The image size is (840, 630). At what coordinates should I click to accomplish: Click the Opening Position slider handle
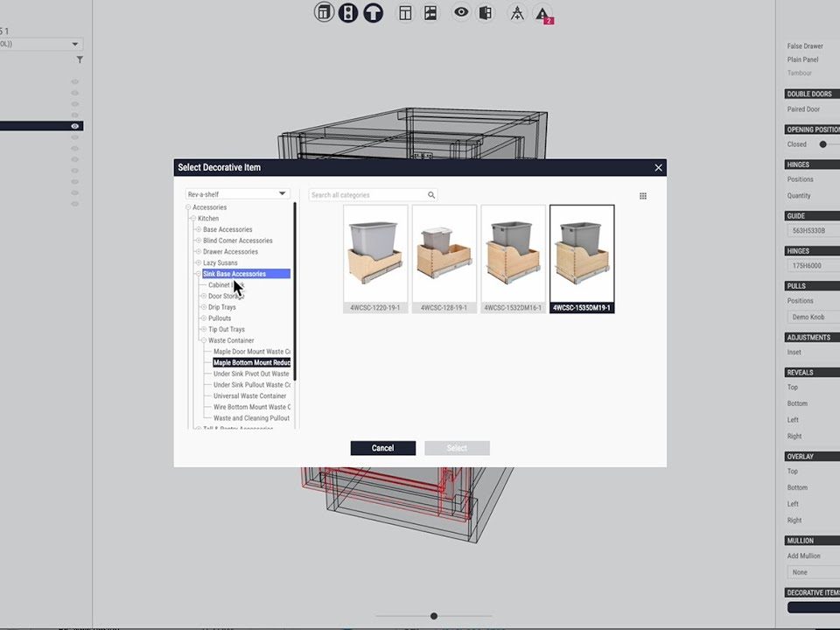822,144
